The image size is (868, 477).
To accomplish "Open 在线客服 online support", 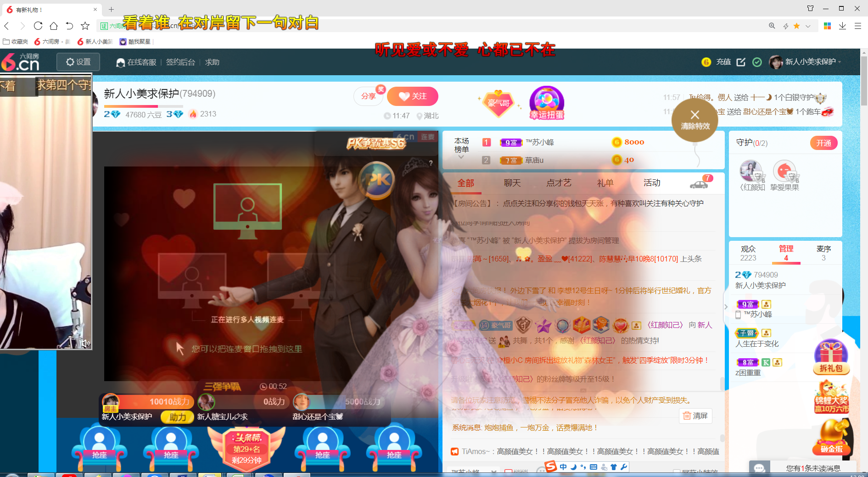I will 136,62.
